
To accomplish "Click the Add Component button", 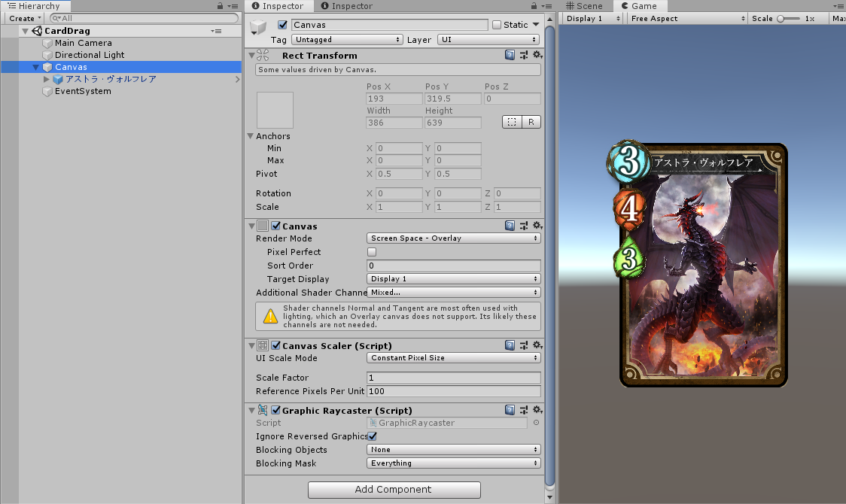I will click(394, 490).
